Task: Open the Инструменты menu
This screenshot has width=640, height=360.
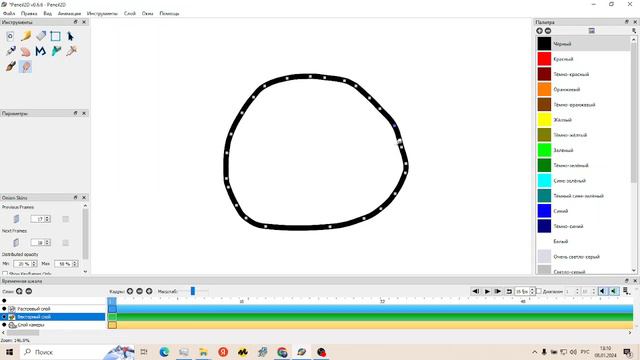Action: pyautogui.click(x=102, y=13)
